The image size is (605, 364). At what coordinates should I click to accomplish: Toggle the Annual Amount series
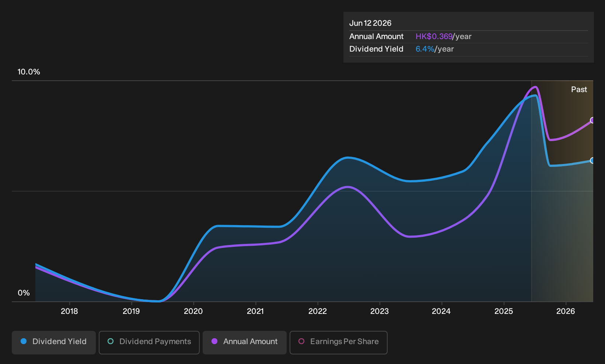245,342
